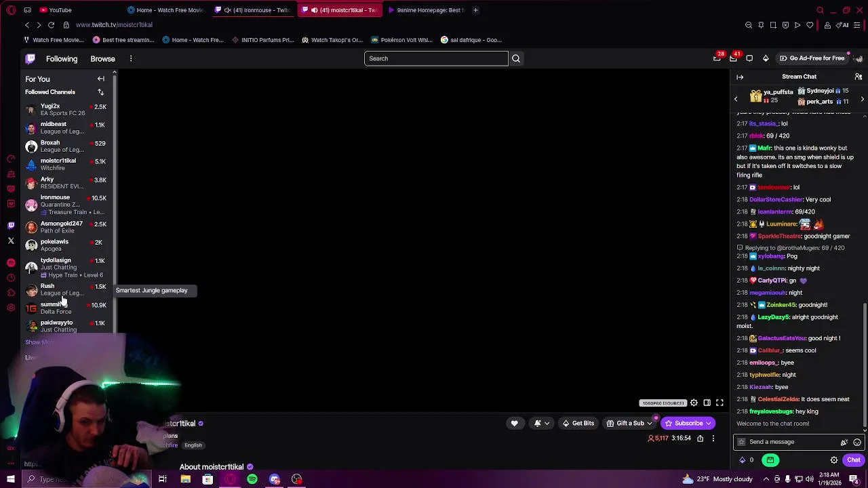The height and width of the screenshot is (488, 868).
Task: Select pokelawls in followed channels
Action: tap(66, 245)
